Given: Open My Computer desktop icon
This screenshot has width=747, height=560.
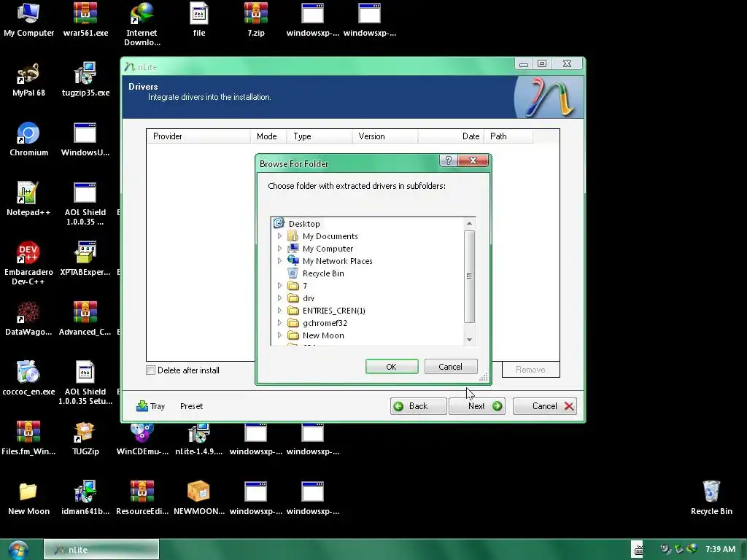Looking at the screenshot, I should click(x=28, y=19).
